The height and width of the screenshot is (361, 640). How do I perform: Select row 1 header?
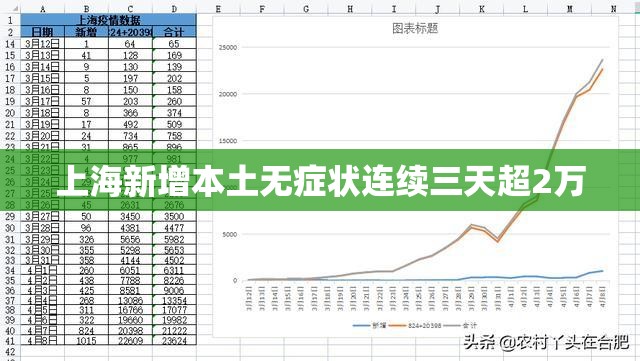point(10,20)
